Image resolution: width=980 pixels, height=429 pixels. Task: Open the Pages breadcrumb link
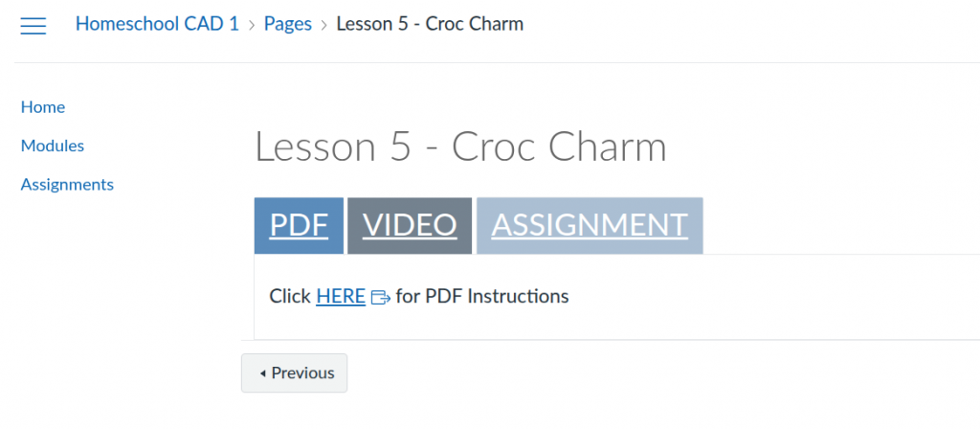click(x=288, y=24)
